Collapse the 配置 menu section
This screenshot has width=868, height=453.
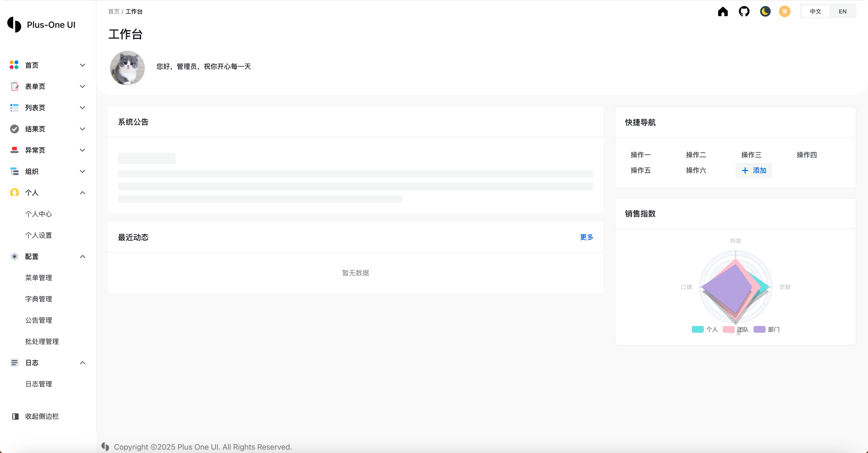point(83,256)
